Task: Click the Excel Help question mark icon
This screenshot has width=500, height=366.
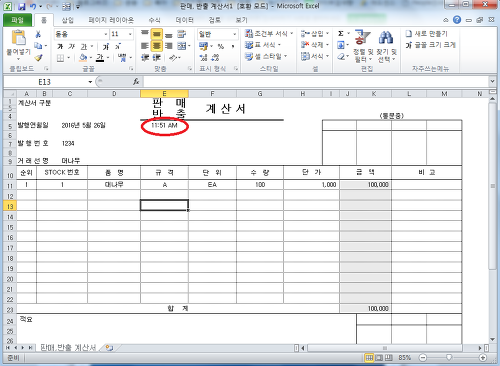Action: tap(457, 20)
